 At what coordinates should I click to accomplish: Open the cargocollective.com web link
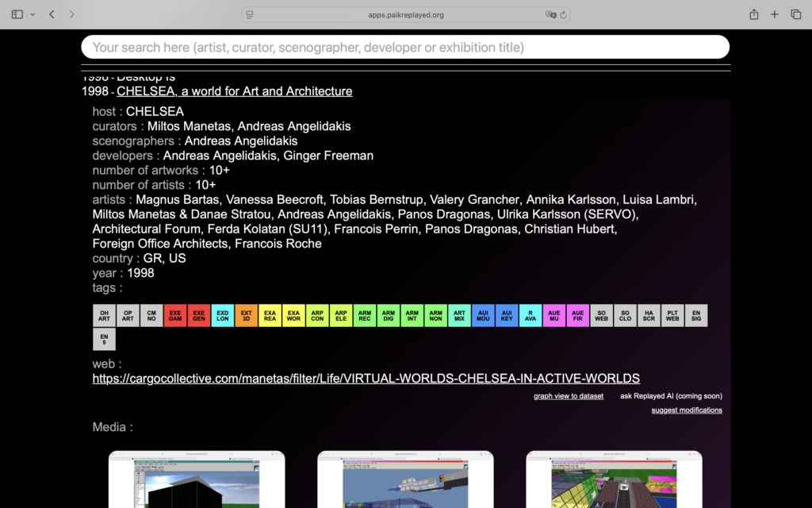pos(366,378)
